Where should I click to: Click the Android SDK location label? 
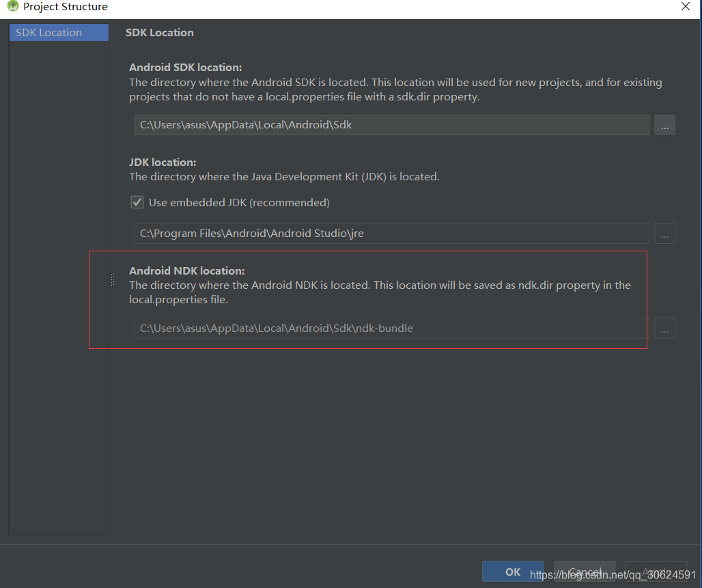click(185, 67)
